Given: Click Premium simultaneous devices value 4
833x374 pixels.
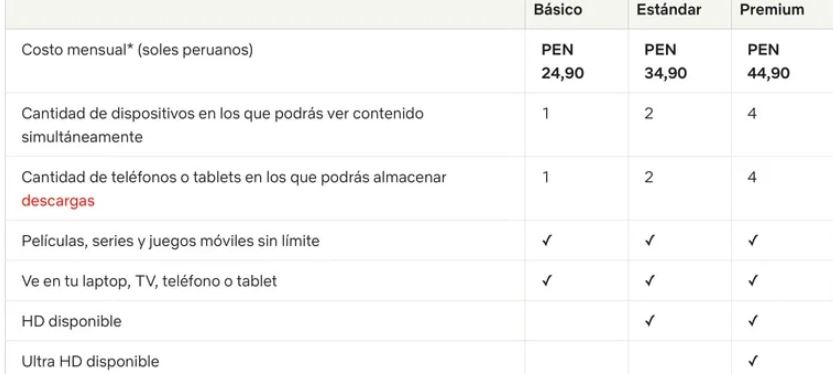Looking at the screenshot, I should (x=752, y=114).
